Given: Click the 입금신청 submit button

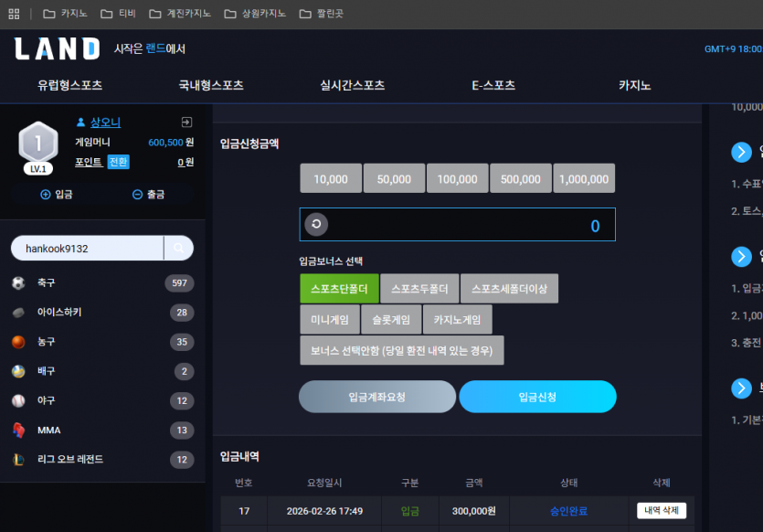Looking at the screenshot, I should click(537, 397).
